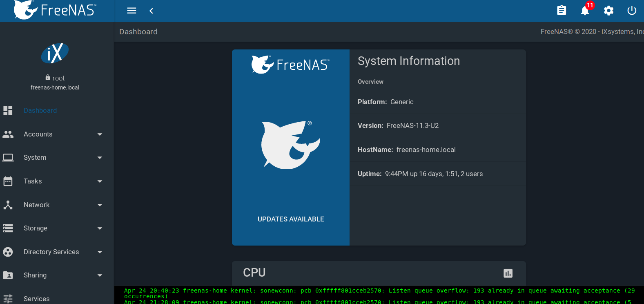
Task: Click the Network nodes icon
Action: [x=8, y=205]
